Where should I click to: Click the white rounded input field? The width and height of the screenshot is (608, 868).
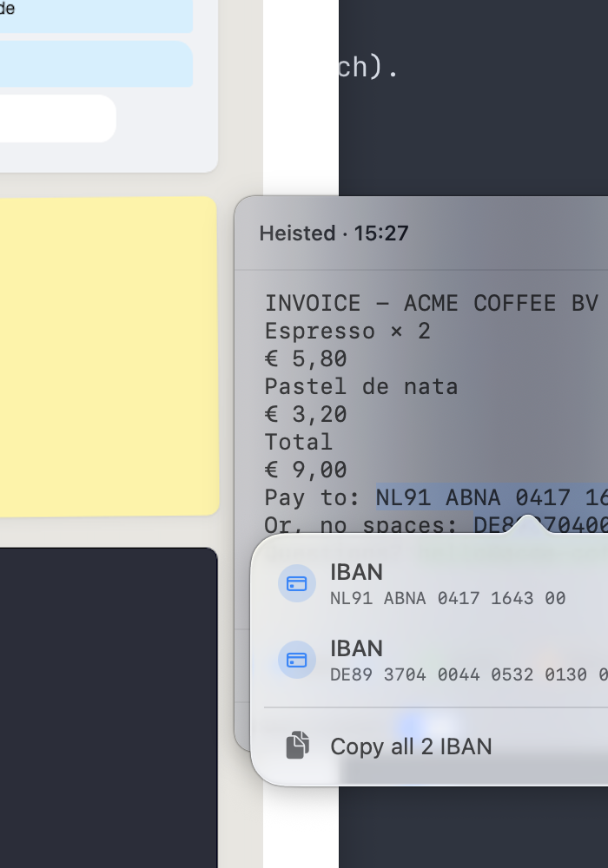click(57, 118)
